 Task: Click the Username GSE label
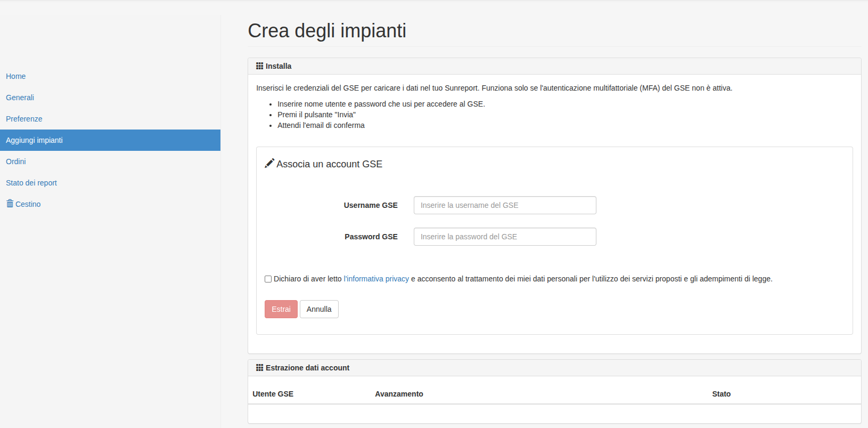371,205
